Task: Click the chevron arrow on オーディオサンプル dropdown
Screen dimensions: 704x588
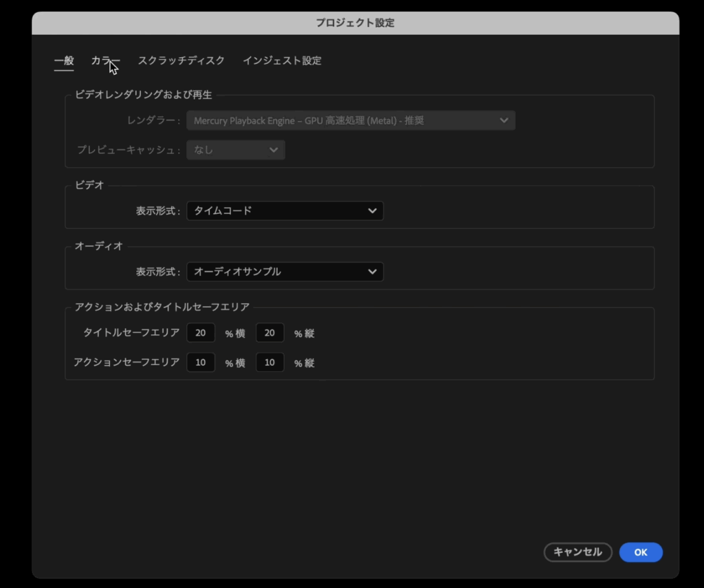Action: click(x=372, y=272)
